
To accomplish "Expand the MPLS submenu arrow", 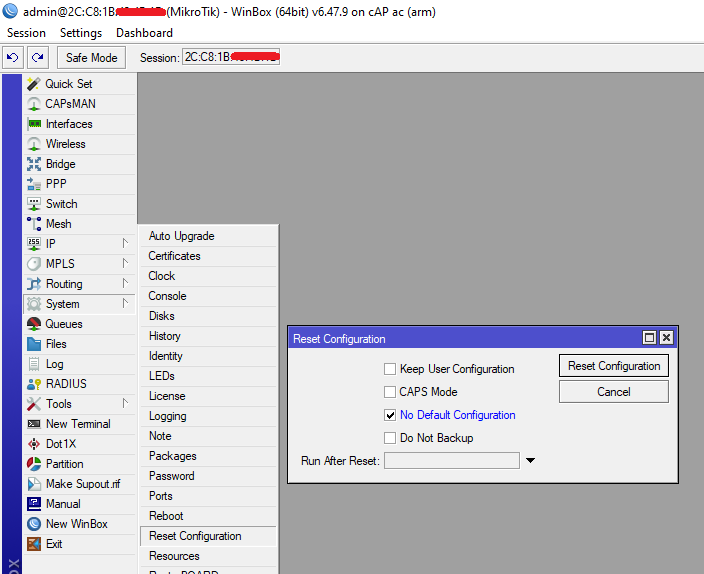I will [125, 263].
